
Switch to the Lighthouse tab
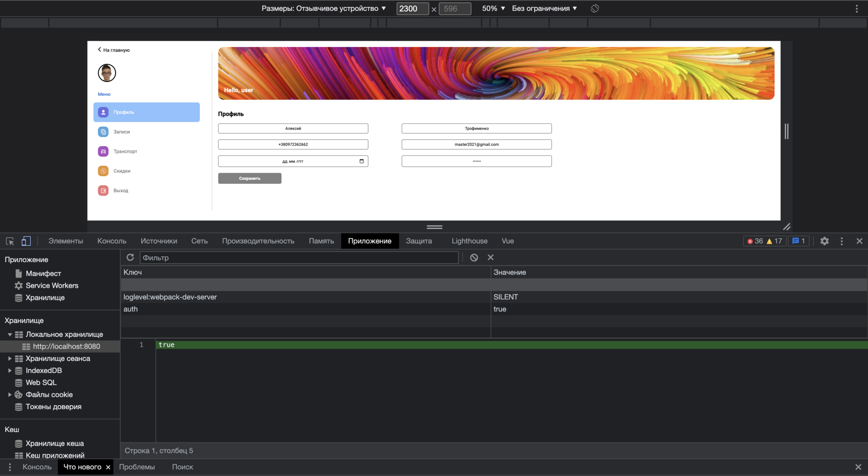click(x=470, y=241)
